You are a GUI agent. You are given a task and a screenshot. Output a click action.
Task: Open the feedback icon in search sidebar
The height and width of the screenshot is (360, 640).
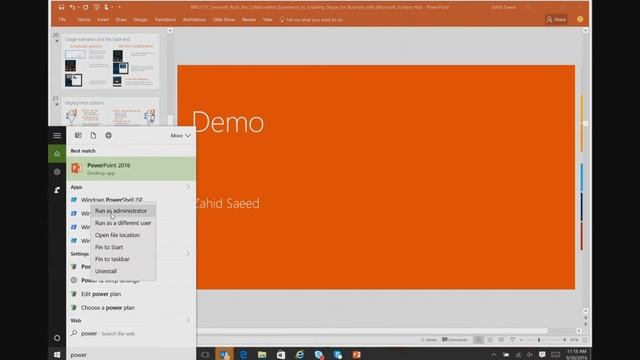click(x=57, y=190)
